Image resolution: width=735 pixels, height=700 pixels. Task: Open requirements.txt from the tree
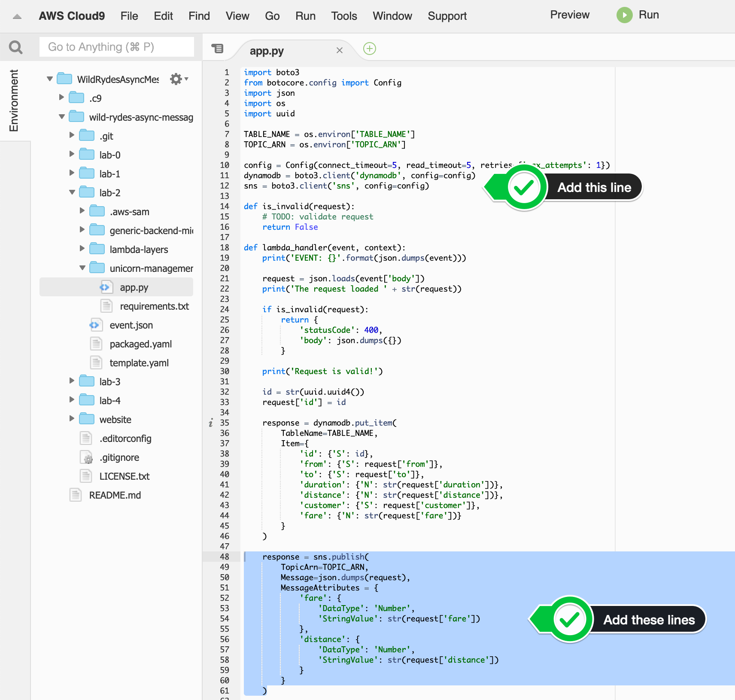(155, 306)
